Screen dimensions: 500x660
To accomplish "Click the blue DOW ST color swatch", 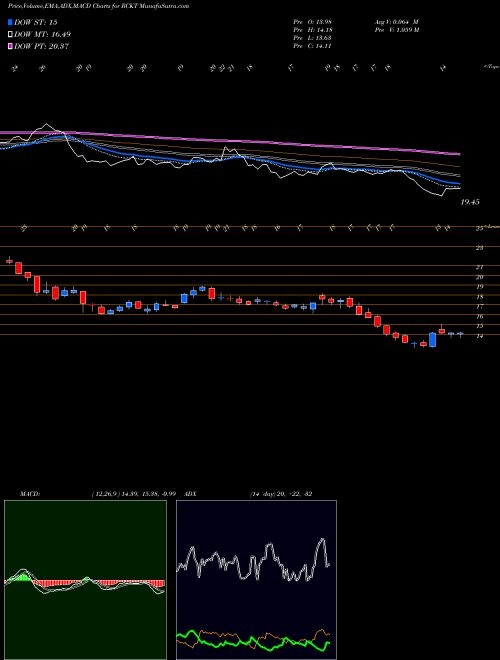I will [10, 22].
